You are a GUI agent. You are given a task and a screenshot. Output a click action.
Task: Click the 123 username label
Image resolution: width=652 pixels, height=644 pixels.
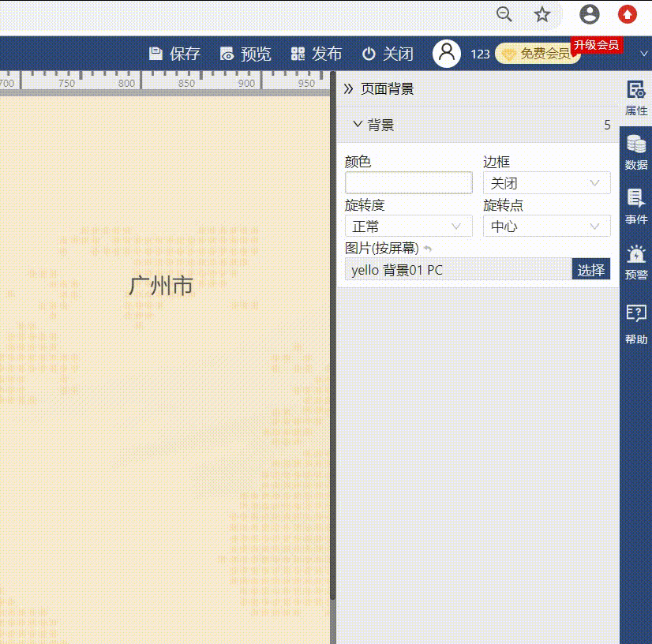(480, 54)
